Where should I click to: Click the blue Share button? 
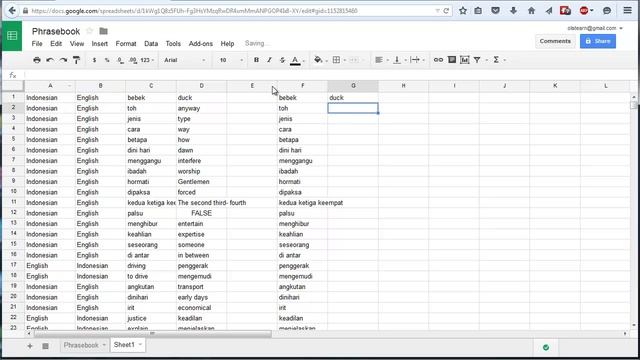[x=598, y=41]
